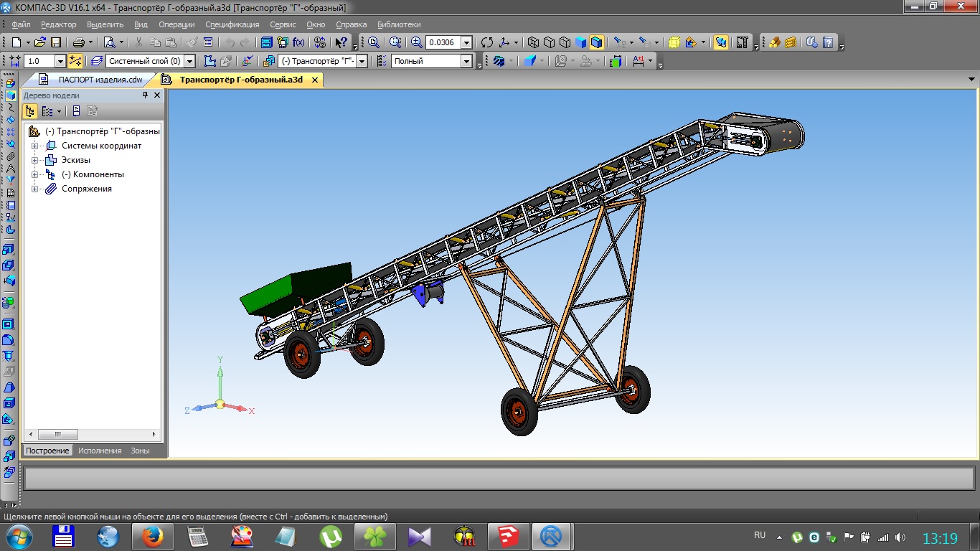The height and width of the screenshot is (551, 980).
Task: Click the volume speaker tray icon
Action: 900,537
